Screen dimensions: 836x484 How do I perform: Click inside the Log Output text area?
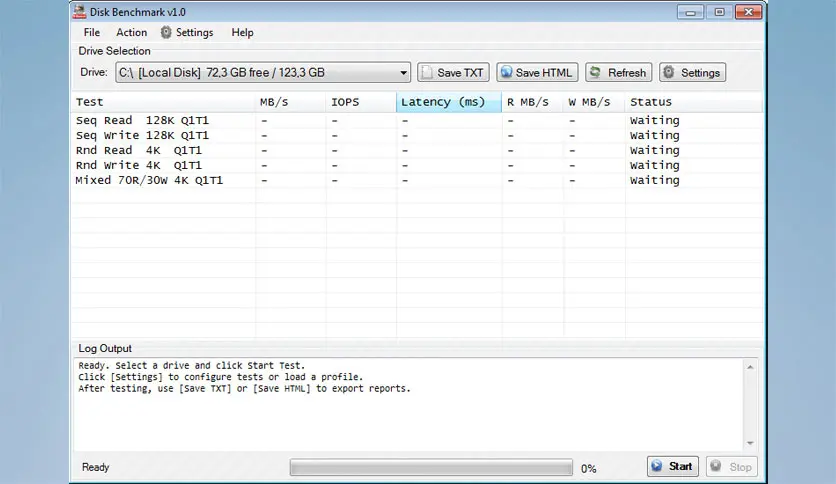click(x=408, y=405)
